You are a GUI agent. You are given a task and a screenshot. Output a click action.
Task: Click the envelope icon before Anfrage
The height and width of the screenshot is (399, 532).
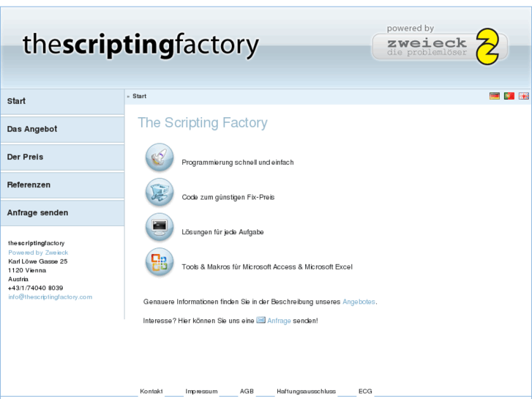pos(261,320)
